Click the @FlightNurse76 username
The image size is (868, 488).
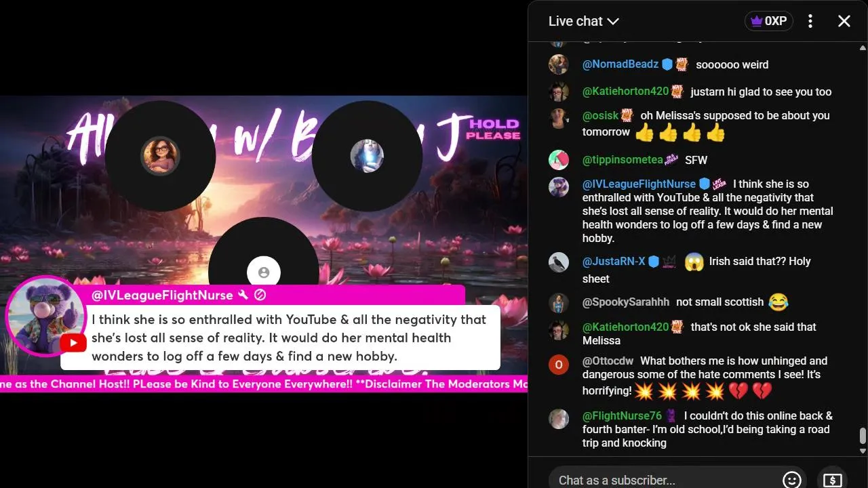622,415
